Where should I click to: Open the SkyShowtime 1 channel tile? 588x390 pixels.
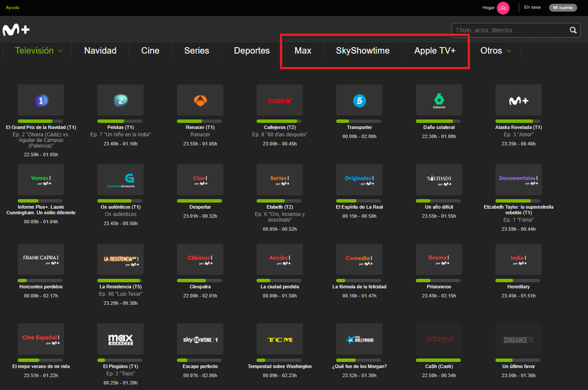click(x=200, y=340)
